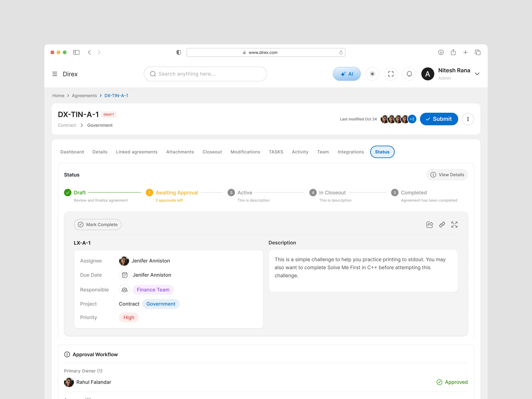Image resolution: width=532 pixels, height=399 pixels.
Task: Open the Integrations tab
Action: pos(351,152)
